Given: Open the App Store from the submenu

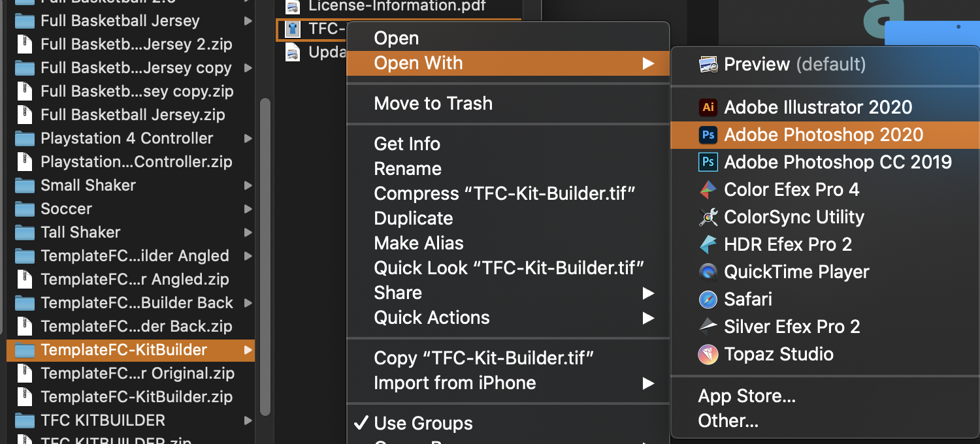Looking at the screenshot, I should [746, 396].
